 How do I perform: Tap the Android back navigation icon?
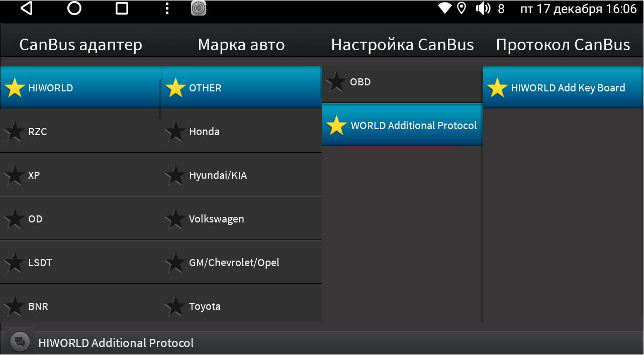point(26,9)
